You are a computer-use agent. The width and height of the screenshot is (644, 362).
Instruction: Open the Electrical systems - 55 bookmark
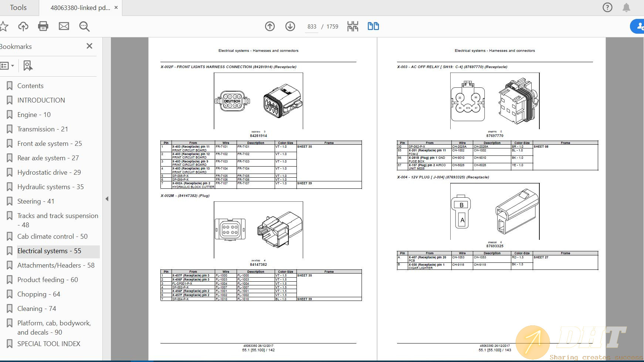pos(50,251)
